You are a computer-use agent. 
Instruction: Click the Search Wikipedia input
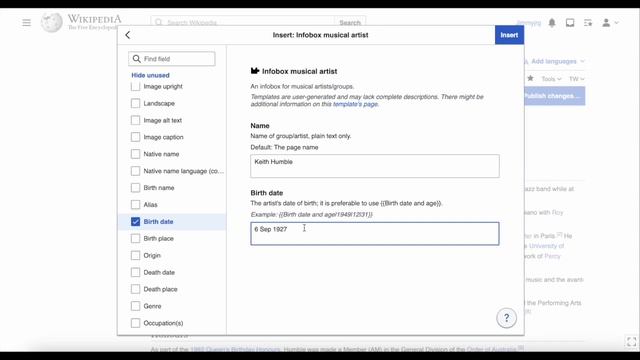point(243,22)
